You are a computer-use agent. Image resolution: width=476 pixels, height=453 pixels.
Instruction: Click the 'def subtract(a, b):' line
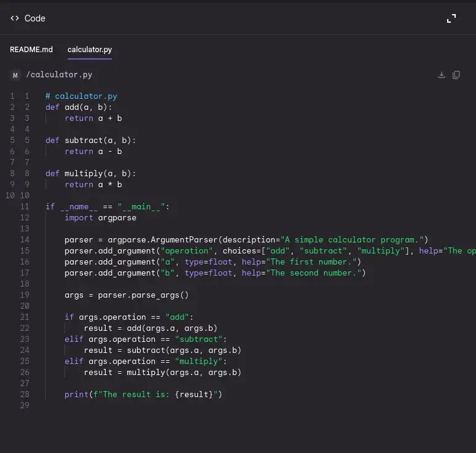[x=90, y=141]
